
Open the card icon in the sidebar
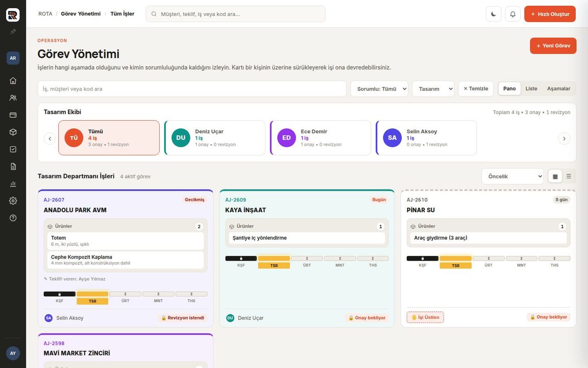13,115
